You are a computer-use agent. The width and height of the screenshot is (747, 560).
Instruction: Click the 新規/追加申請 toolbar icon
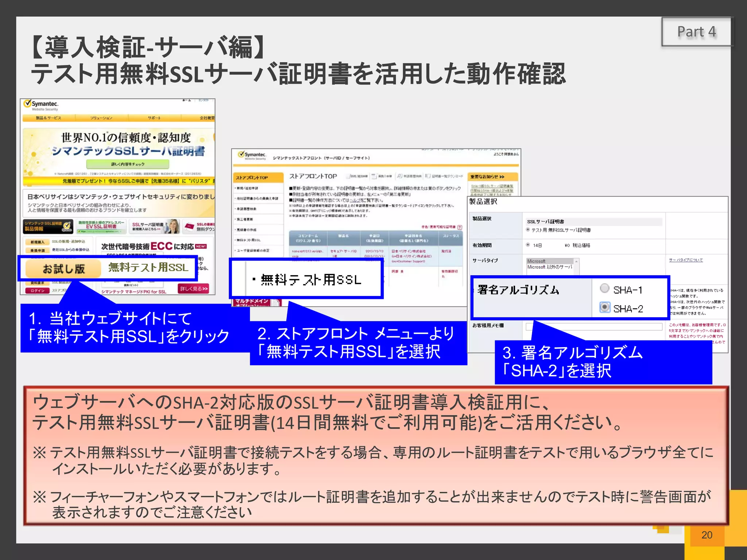click(x=357, y=176)
